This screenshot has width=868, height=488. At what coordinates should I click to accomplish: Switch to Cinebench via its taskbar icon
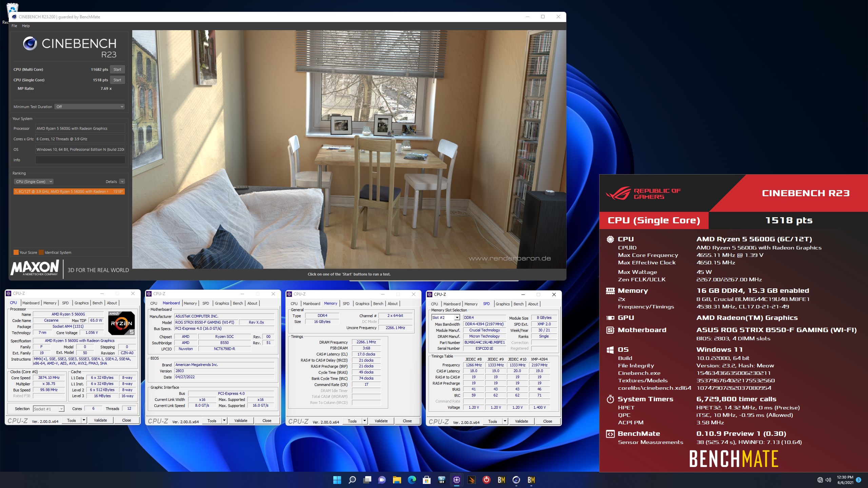click(516, 480)
